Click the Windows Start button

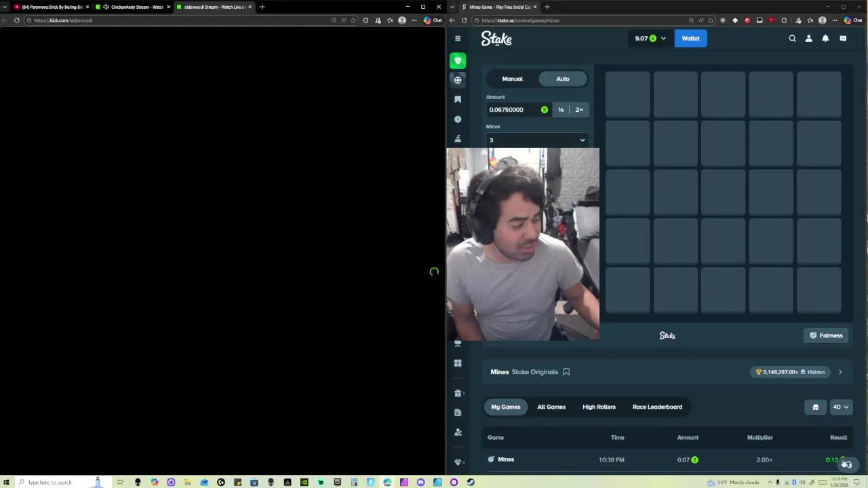(x=6, y=483)
